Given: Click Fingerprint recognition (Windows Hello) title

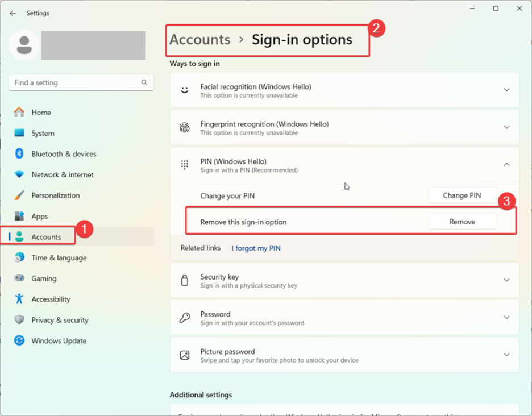Looking at the screenshot, I should (x=265, y=124).
